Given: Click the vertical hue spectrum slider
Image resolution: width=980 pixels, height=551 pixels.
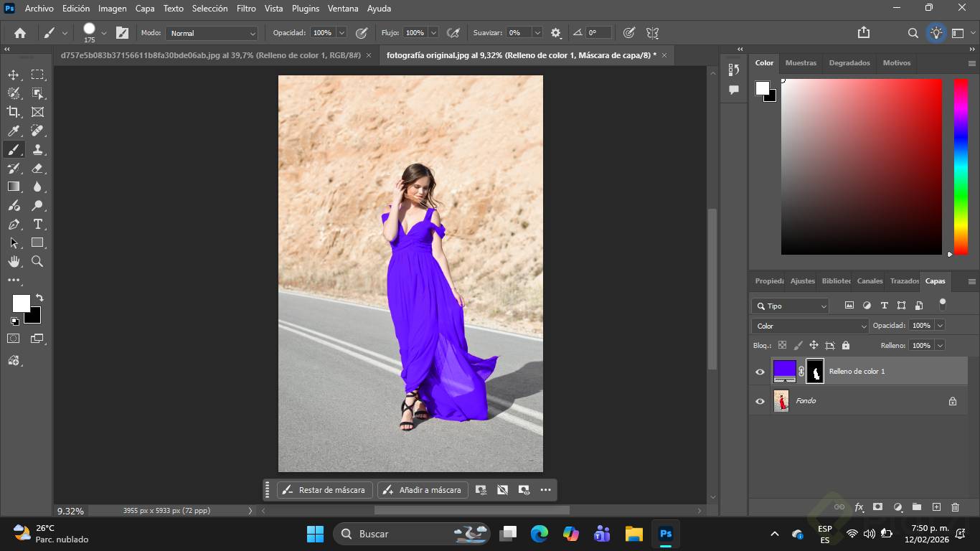Looking at the screenshot, I should click(x=960, y=166).
